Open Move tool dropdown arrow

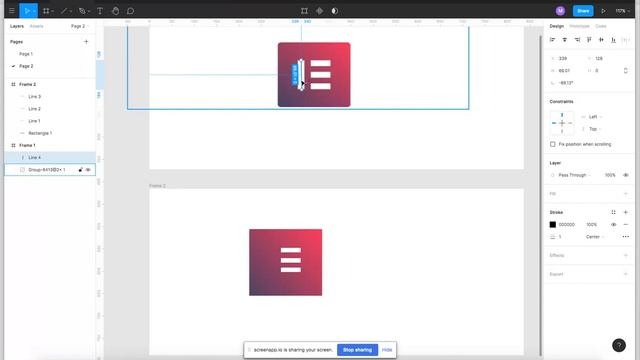pos(34,11)
